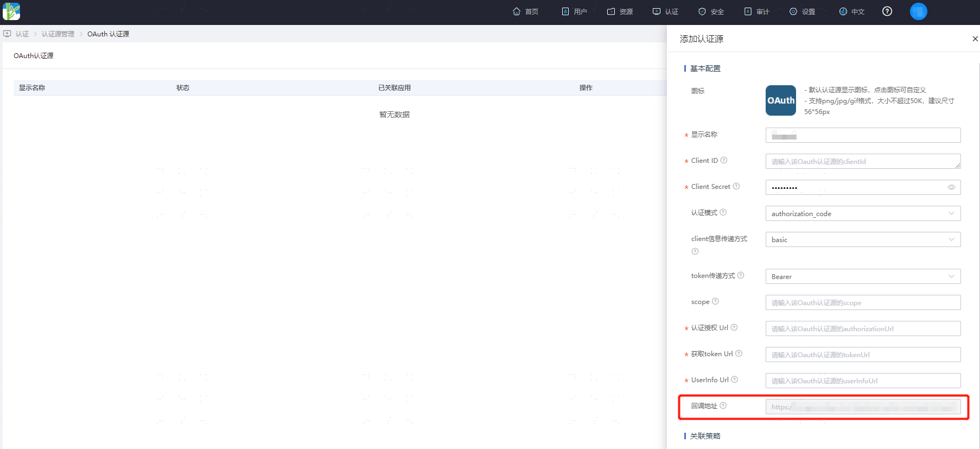The width and height of the screenshot is (980, 449).
Task: Open the 首页 home menu
Action: click(x=525, y=11)
